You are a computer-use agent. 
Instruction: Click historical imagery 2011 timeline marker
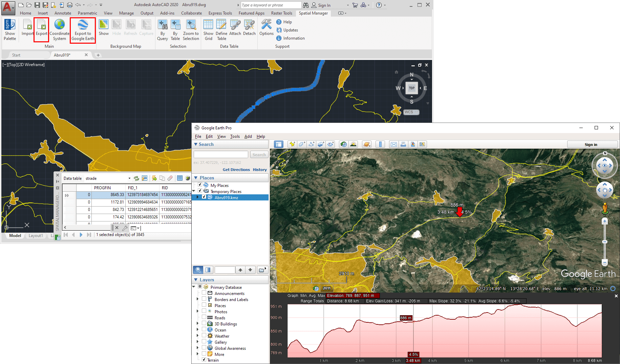click(327, 288)
